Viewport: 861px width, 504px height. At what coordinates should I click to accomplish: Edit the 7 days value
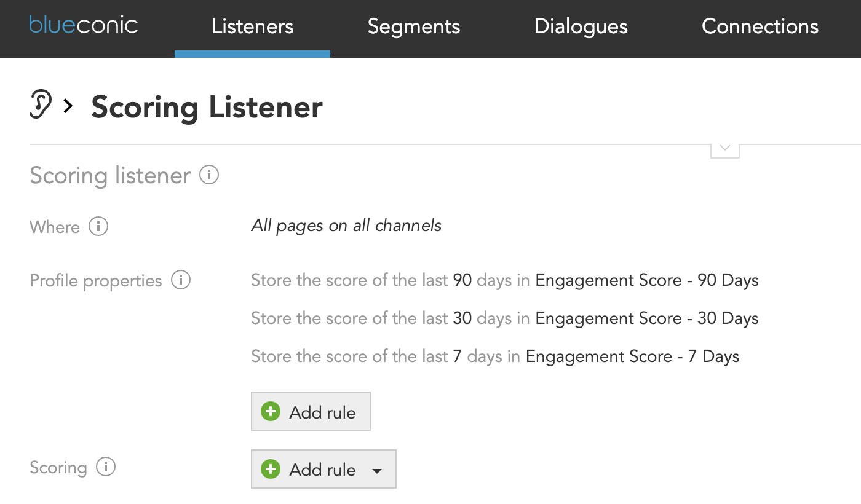(458, 356)
